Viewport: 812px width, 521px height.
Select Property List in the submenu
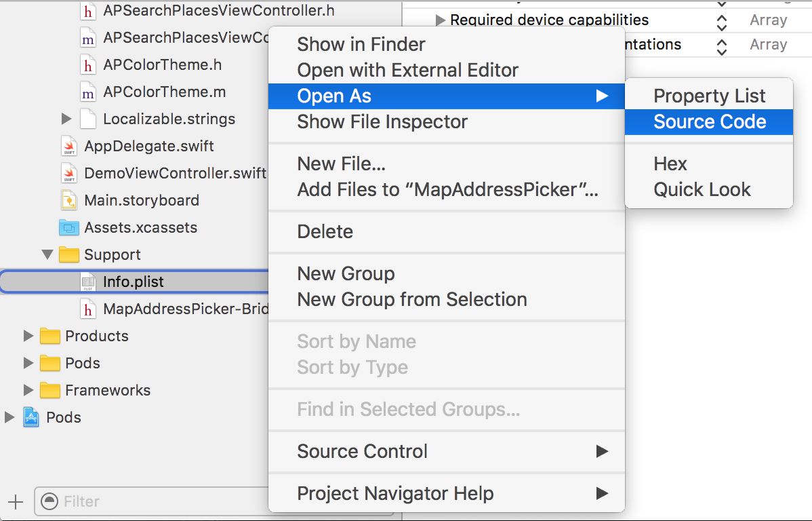click(709, 96)
